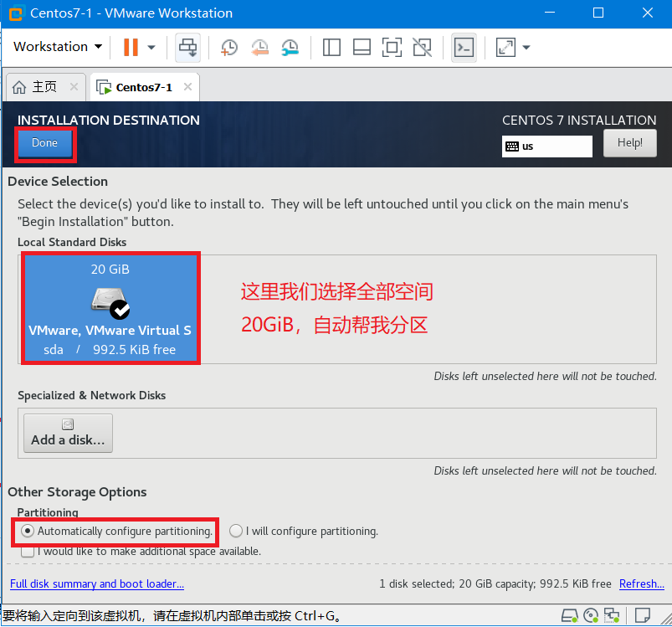
Task: Close the Centos7-1 tab
Action: point(187,86)
